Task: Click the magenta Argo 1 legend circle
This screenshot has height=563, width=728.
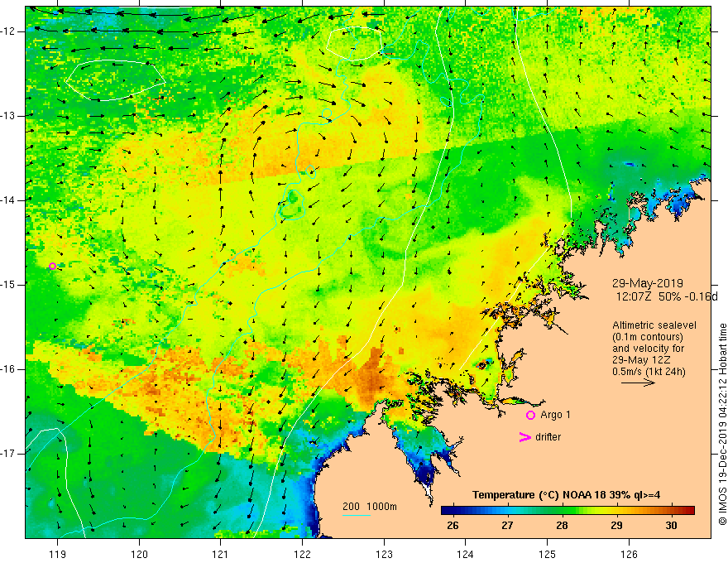Action: (x=530, y=416)
